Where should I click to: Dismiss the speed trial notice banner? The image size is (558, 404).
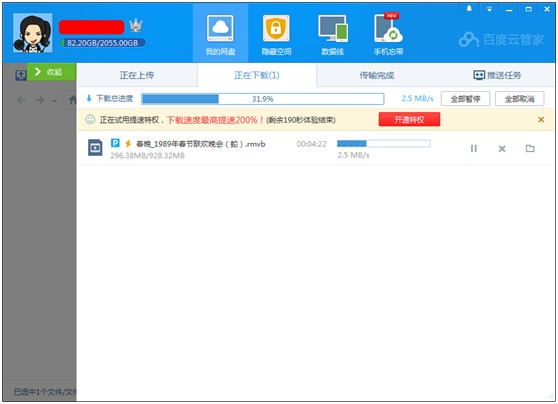pos(541,120)
